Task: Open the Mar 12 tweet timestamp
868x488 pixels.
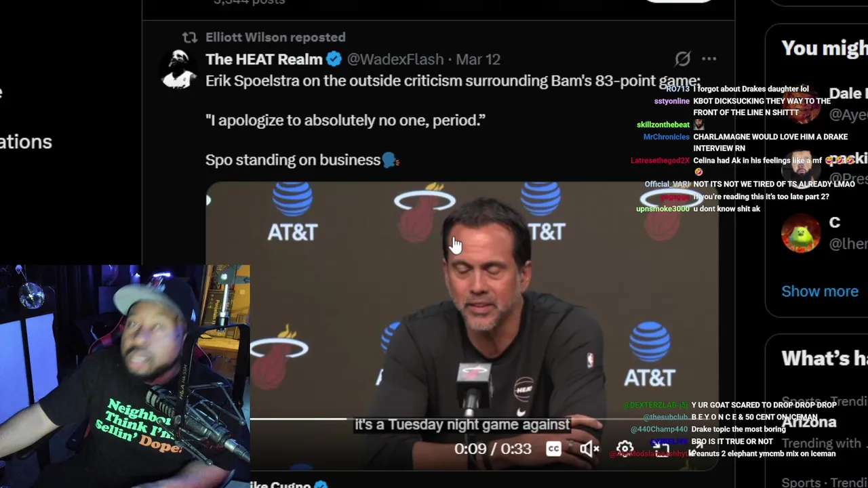Action: click(x=478, y=59)
